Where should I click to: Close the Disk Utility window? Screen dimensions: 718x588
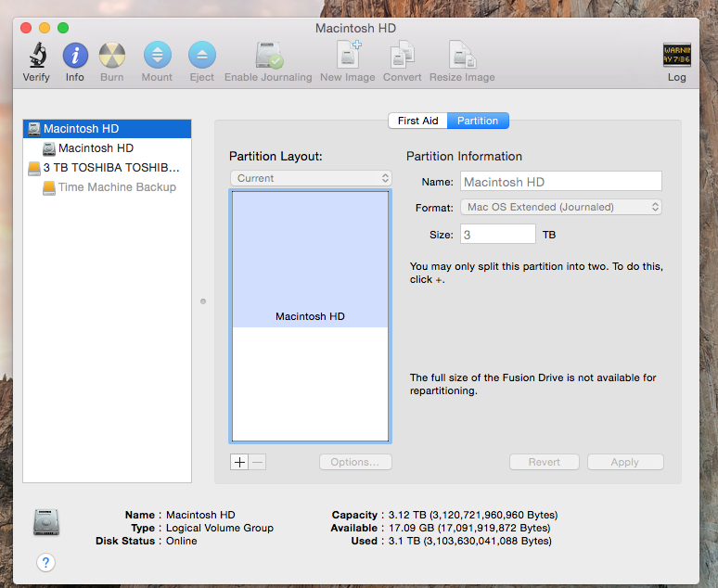tap(26, 28)
